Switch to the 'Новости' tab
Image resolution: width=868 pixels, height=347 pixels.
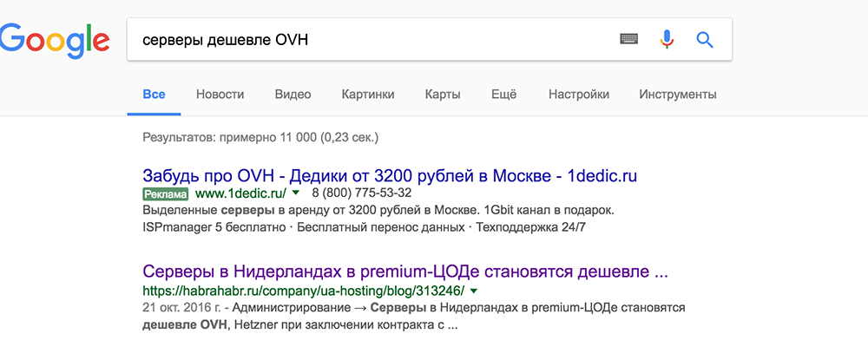[220, 95]
